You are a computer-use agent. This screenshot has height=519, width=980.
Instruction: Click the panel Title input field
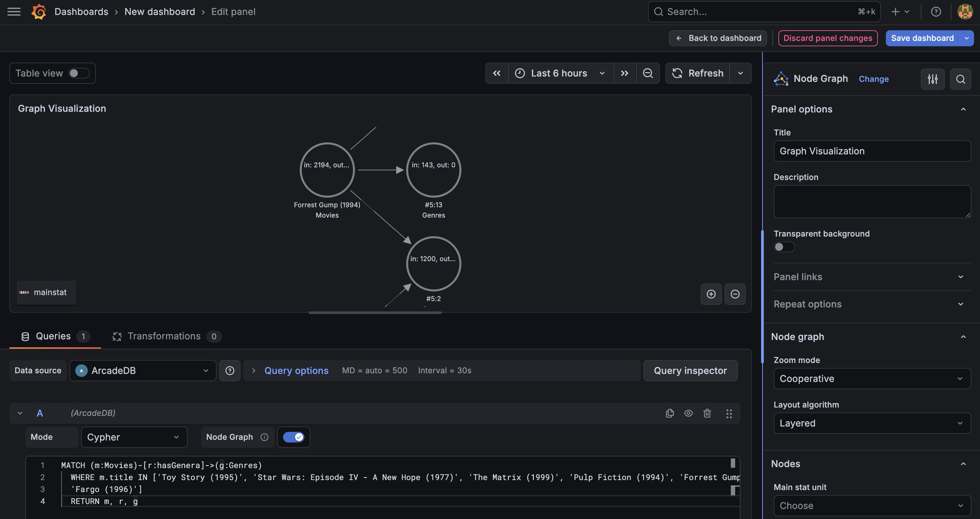872,151
